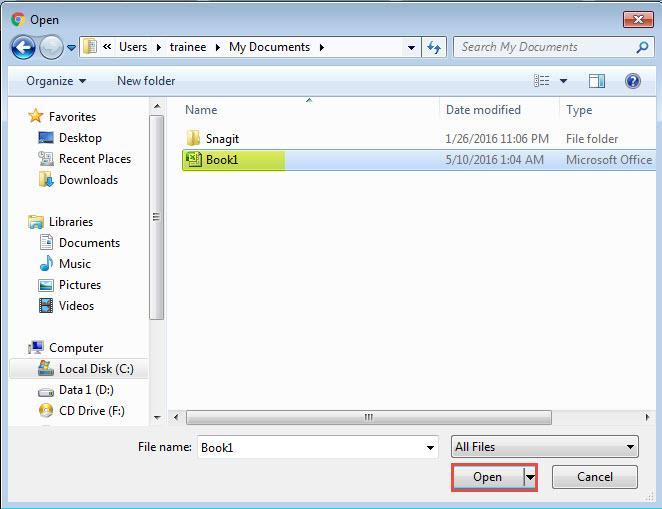Select Libraries in the navigation pane
Image resolution: width=662 pixels, height=509 pixels.
pos(71,222)
